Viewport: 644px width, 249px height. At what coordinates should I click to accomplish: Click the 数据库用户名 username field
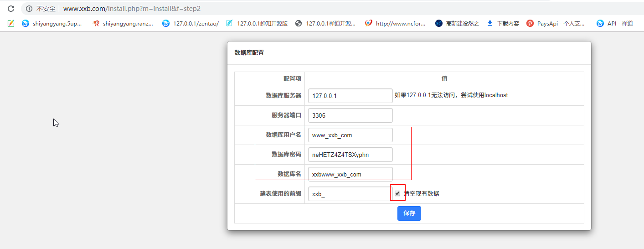(350, 135)
